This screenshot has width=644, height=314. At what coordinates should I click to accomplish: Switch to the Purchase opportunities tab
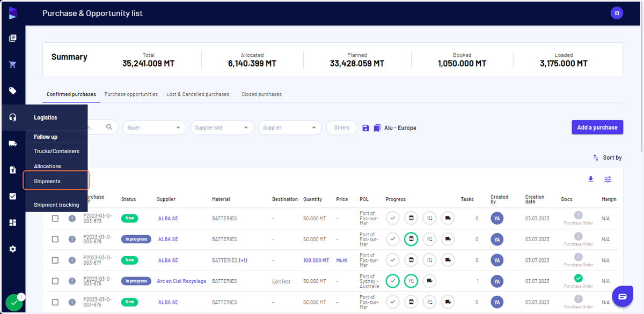point(131,94)
